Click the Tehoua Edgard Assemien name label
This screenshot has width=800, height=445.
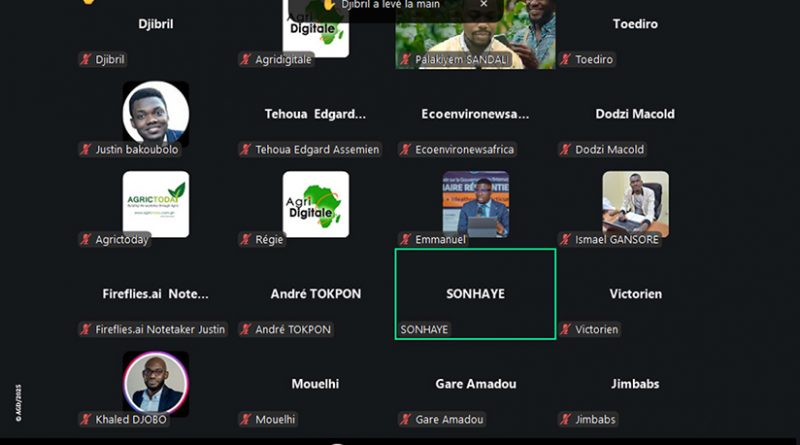click(x=317, y=150)
